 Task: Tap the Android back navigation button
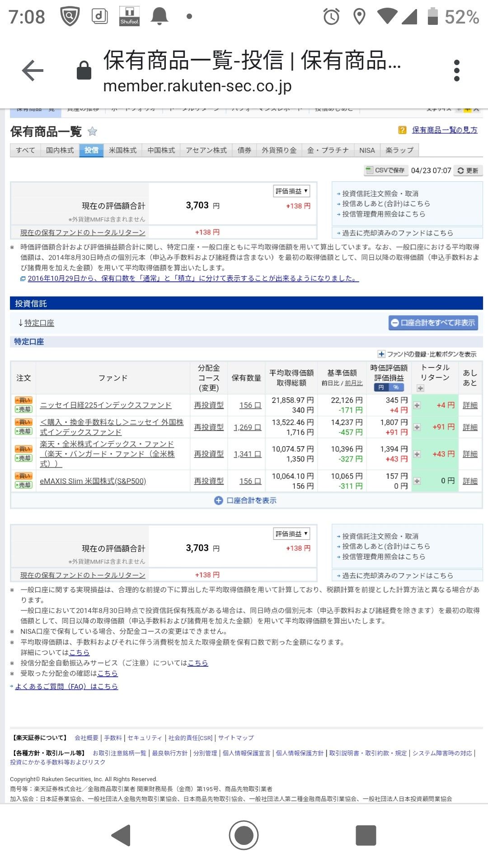(x=121, y=835)
